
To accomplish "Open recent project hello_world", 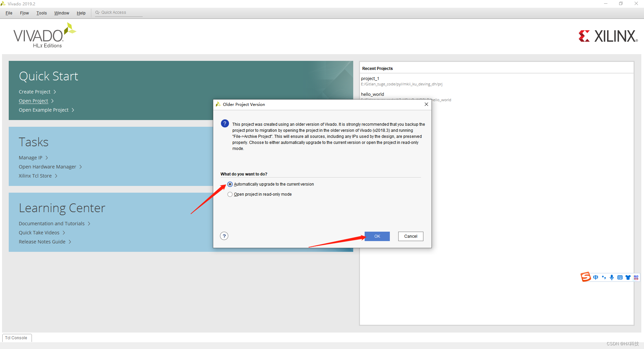I will (372, 94).
